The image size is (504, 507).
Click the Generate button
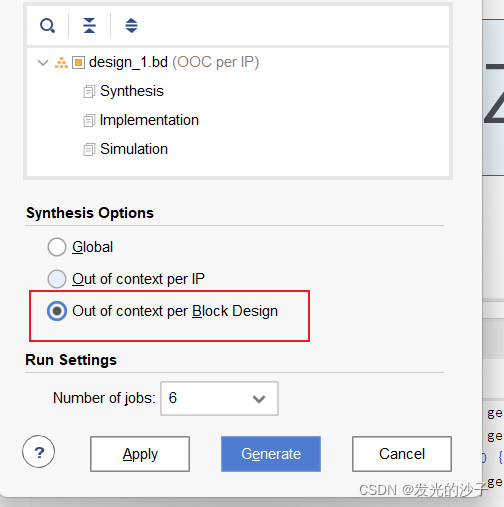coord(271,454)
